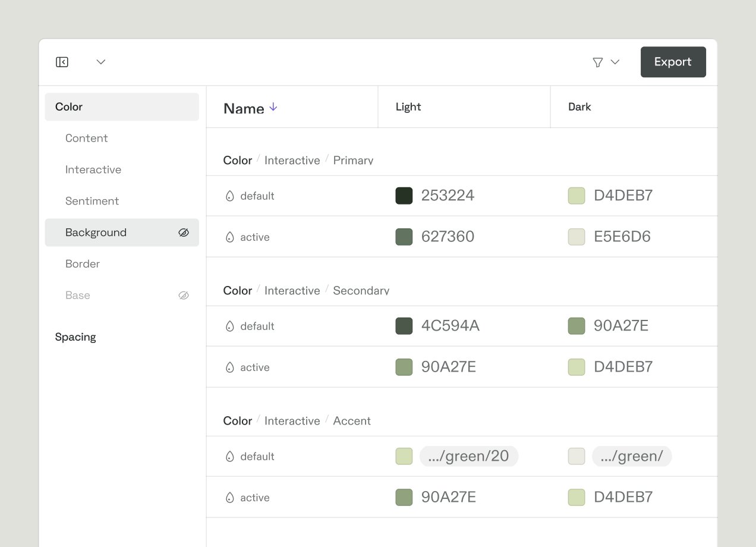Image resolution: width=756 pixels, height=547 pixels.
Task: Click the D4DEB7 hex value in the Dark column
Action: [622, 196]
